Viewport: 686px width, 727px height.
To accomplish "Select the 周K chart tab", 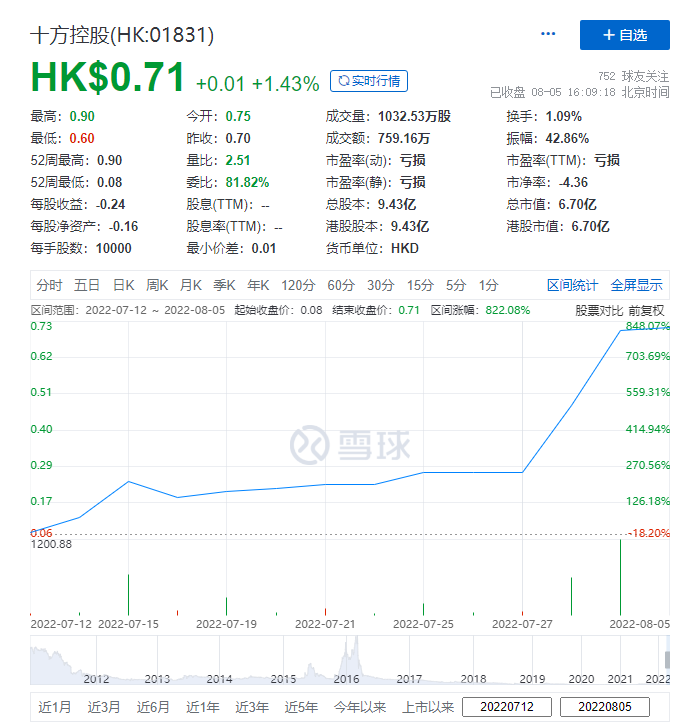I will (157, 285).
